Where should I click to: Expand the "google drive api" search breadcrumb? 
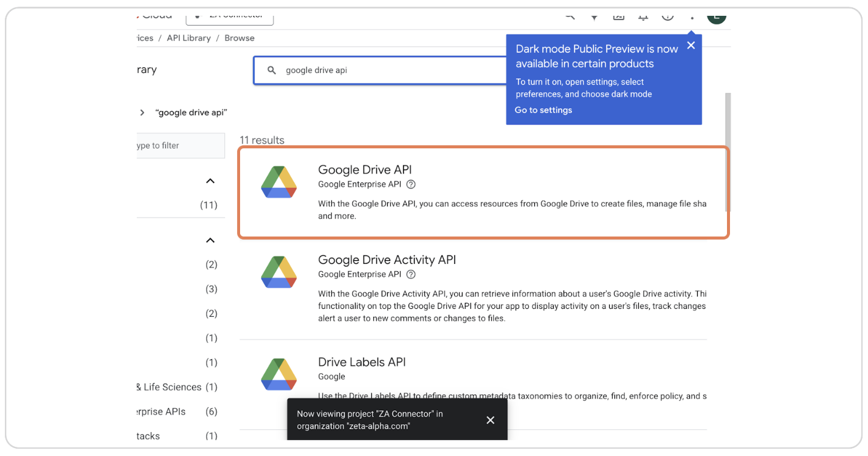tap(142, 112)
